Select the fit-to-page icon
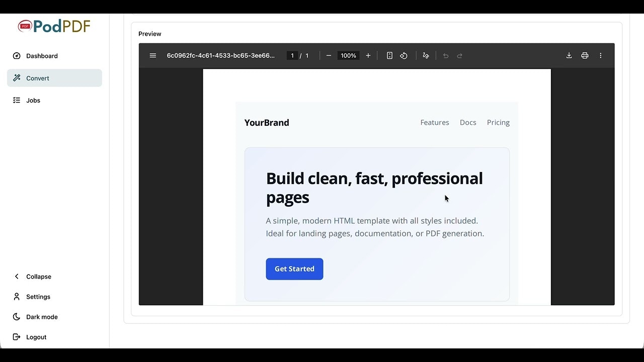 [x=389, y=55]
